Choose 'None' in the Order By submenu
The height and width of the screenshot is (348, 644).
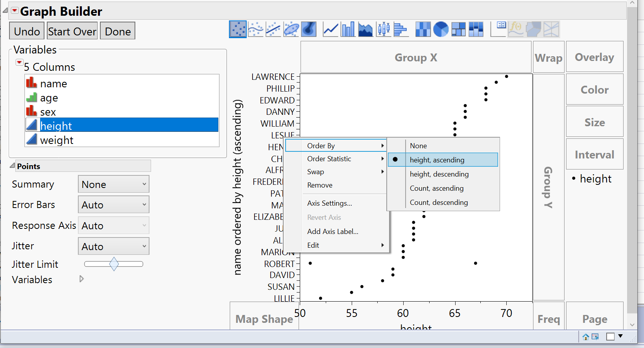[x=418, y=146]
